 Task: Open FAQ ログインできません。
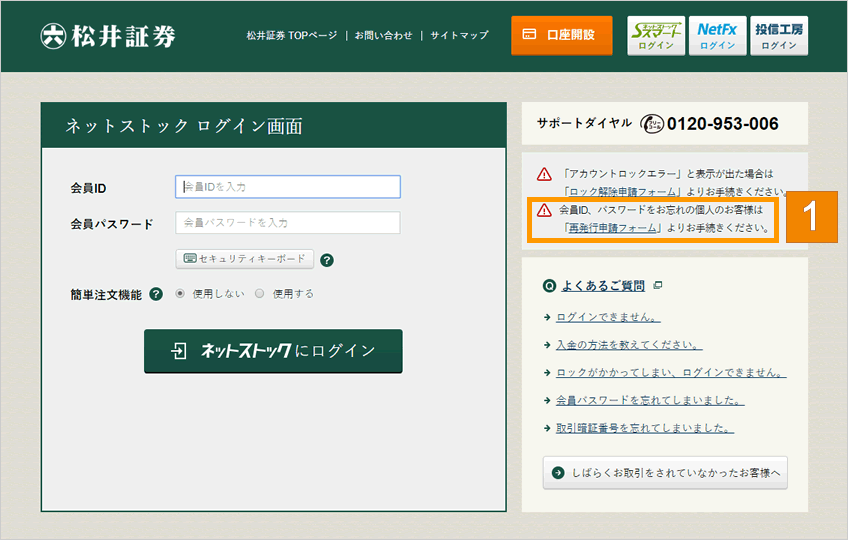point(608,317)
